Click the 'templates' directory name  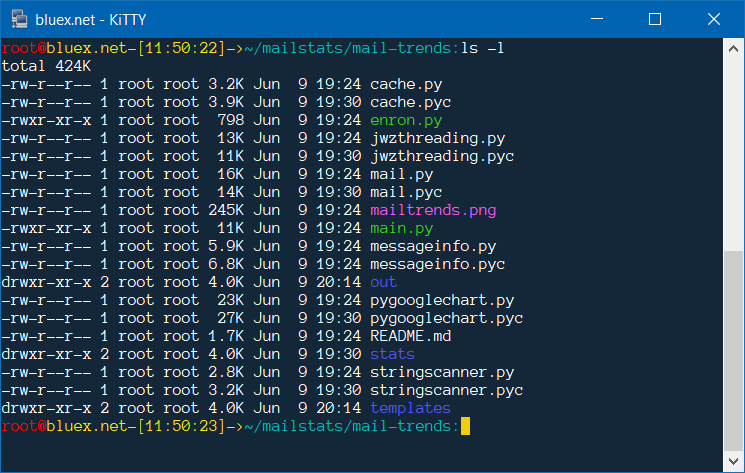tap(410, 408)
